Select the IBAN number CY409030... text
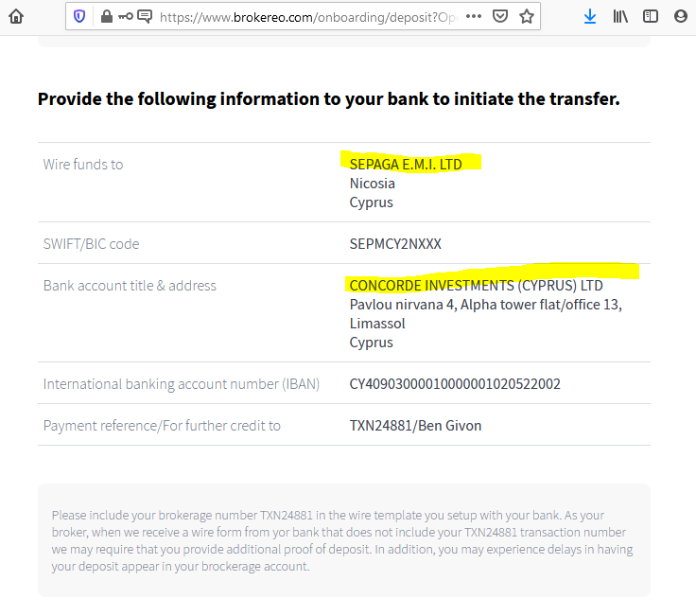Image resolution: width=696 pixels, height=616 pixels. pyautogui.click(x=455, y=384)
